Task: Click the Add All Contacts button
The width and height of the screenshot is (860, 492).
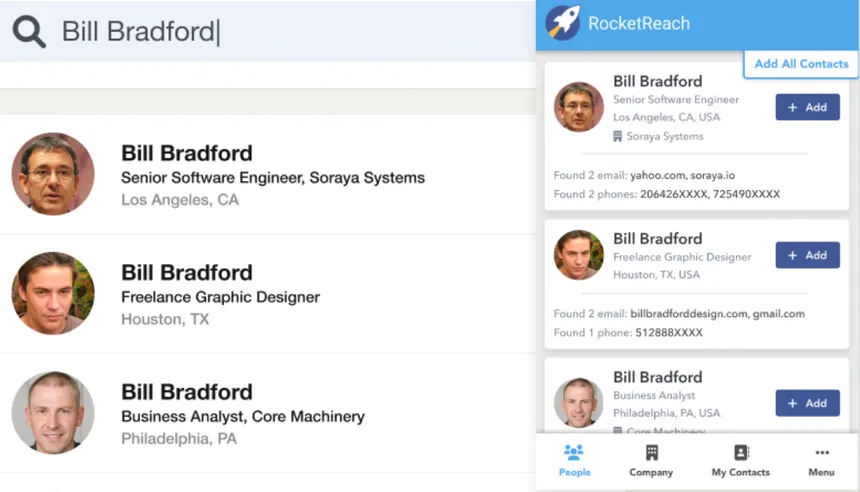Action: 801,64
